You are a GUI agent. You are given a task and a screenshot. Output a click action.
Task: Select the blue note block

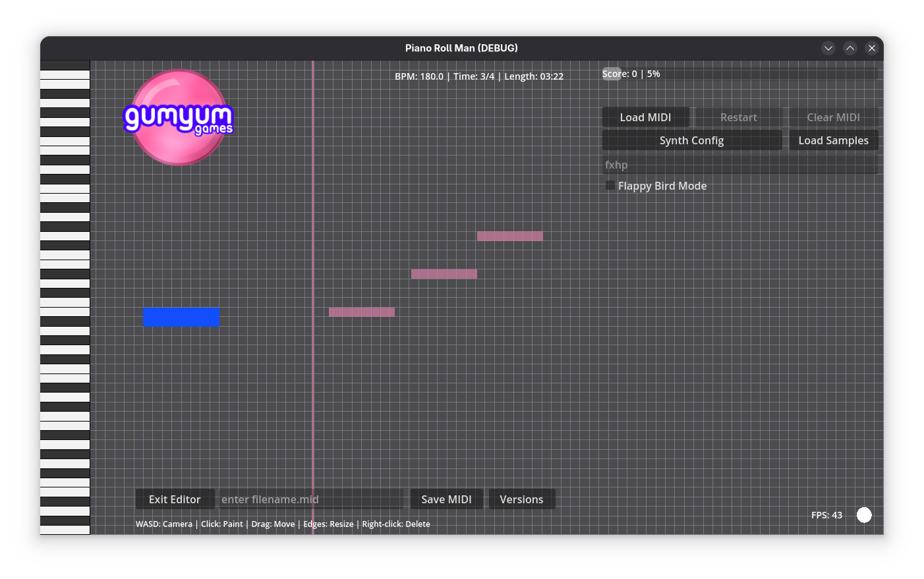[x=181, y=317]
